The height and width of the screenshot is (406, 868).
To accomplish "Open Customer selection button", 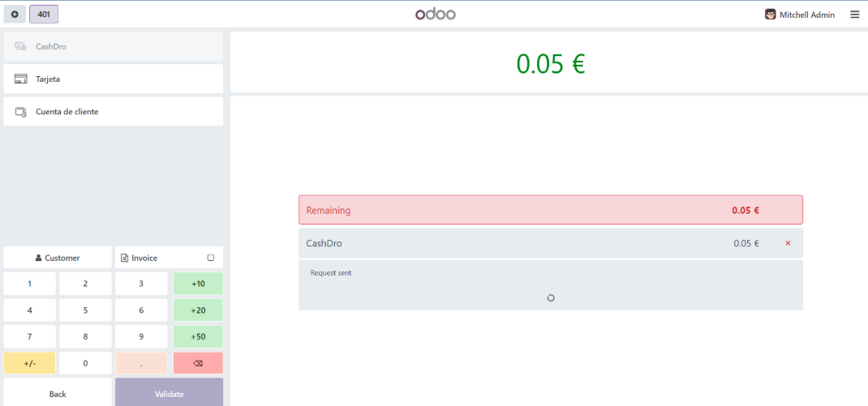I will pyautogui.click(x=58, y=258).
